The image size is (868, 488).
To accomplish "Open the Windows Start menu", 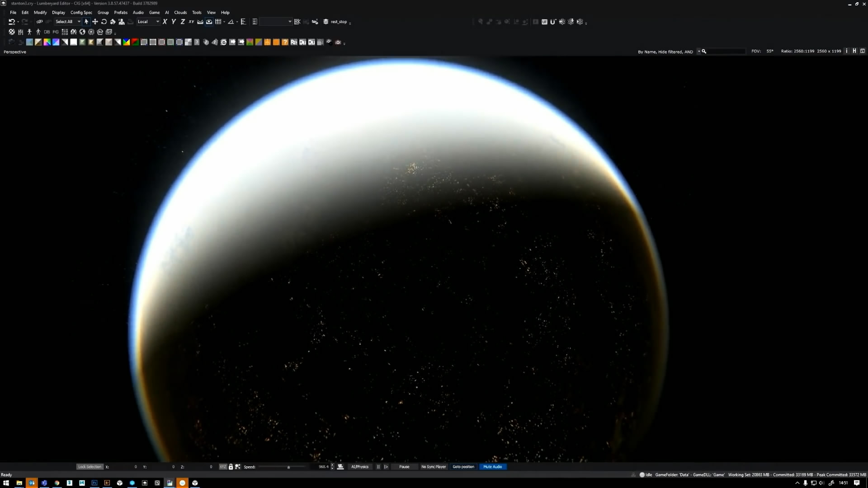I will [x=6, y=483].
